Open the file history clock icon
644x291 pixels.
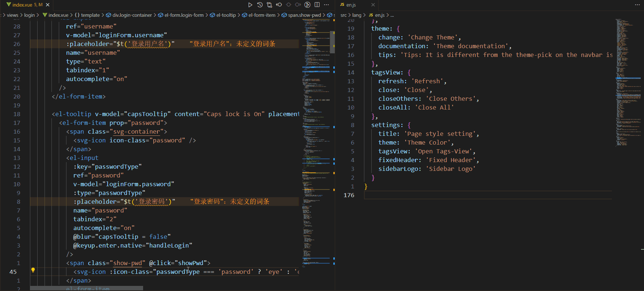260,5
